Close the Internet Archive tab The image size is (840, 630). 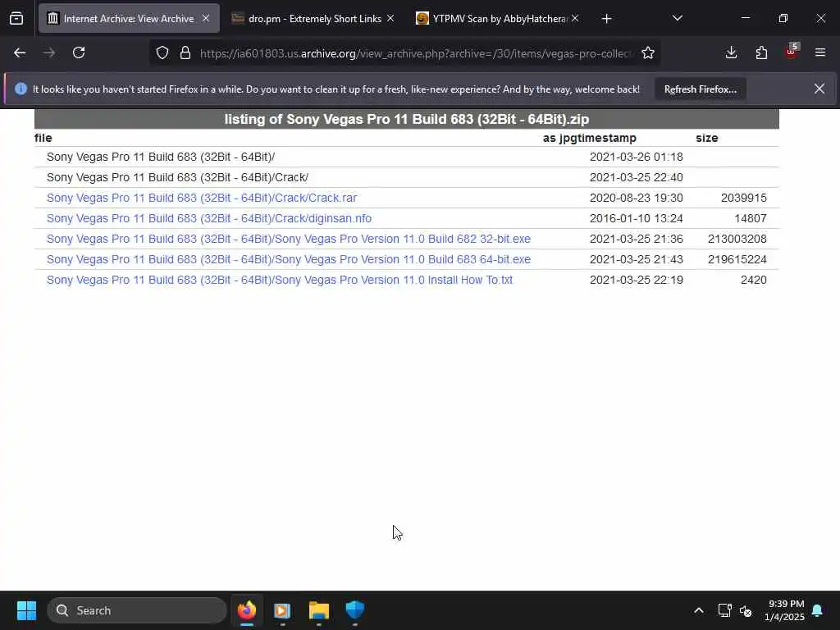pyautogui.click(x=206, y=18)
